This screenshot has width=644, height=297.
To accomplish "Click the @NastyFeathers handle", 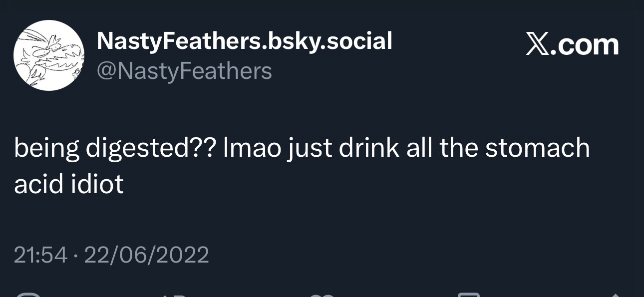I will click(184, 71).
